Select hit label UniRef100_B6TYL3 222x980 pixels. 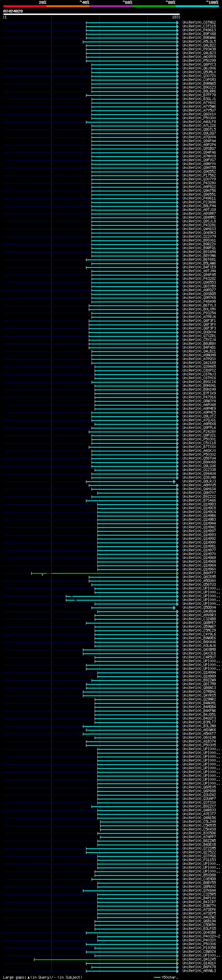[199, 305]
